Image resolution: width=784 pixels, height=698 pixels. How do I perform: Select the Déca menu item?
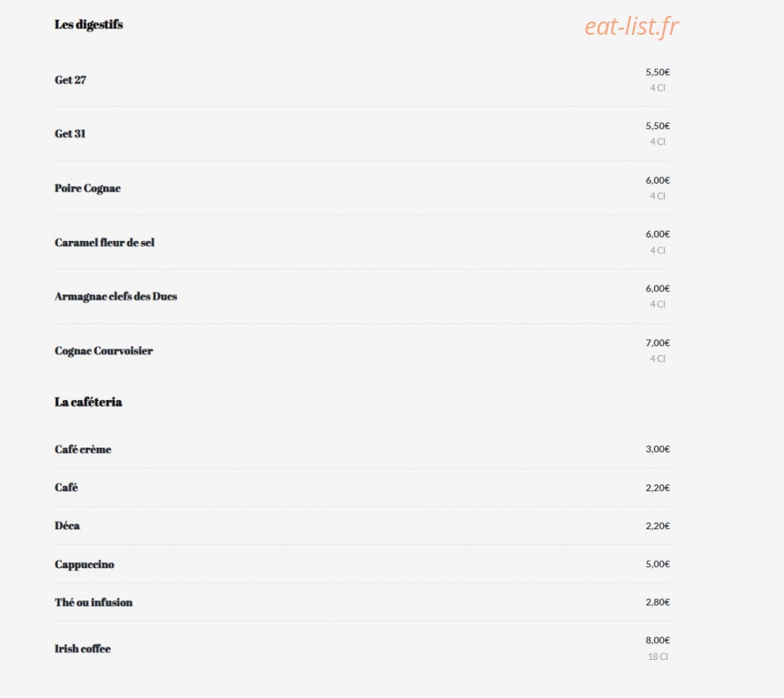point(67,525)
